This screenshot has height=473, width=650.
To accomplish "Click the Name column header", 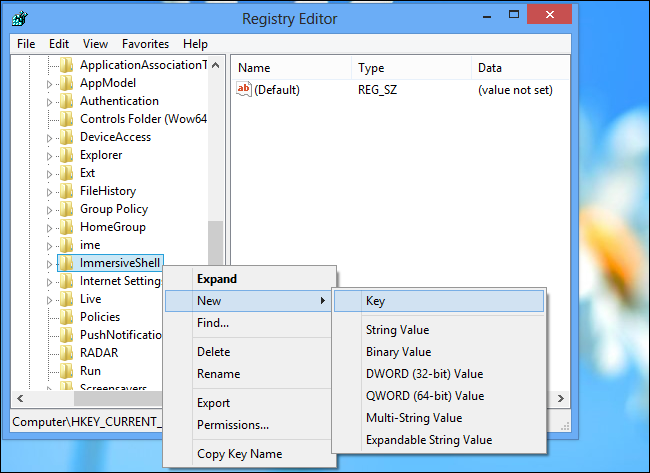I will pyautogui.click(x=291, y=68).
